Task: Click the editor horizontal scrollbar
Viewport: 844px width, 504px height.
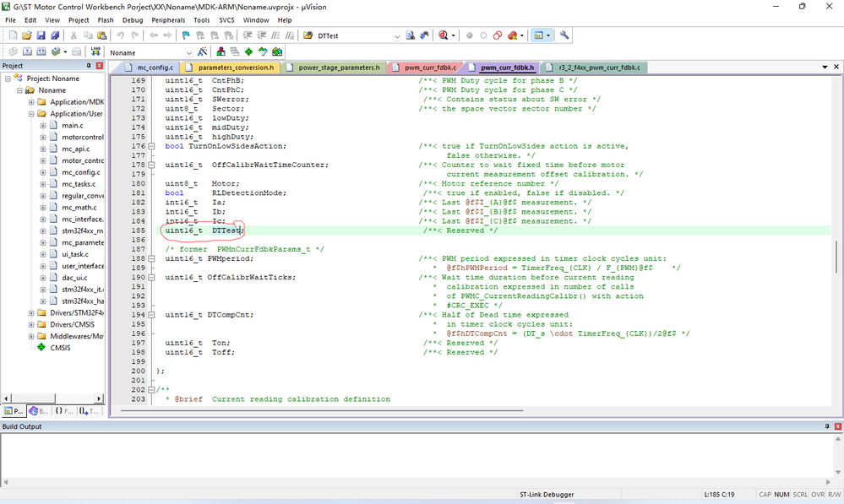Action: [322, 411]
